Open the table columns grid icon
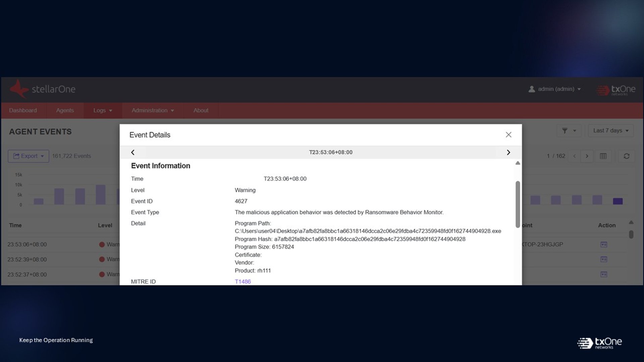The image size is (644, 362). [603, 156]
